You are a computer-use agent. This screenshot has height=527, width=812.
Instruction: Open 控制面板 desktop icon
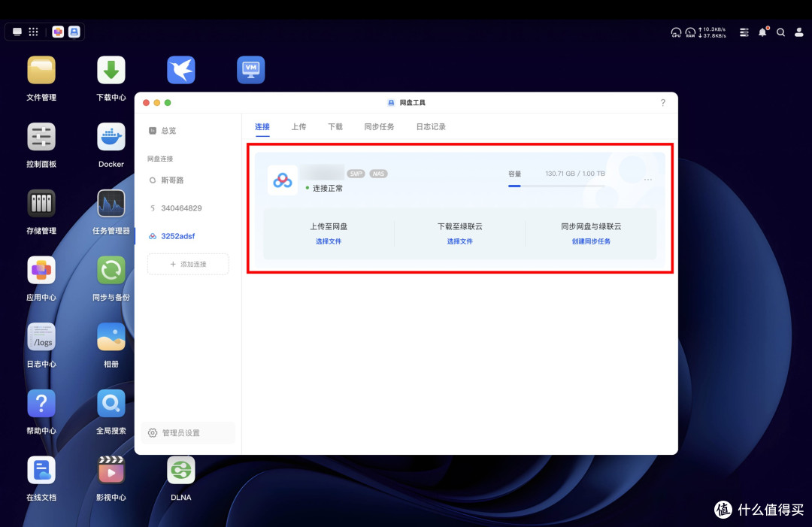click(41, 137)
